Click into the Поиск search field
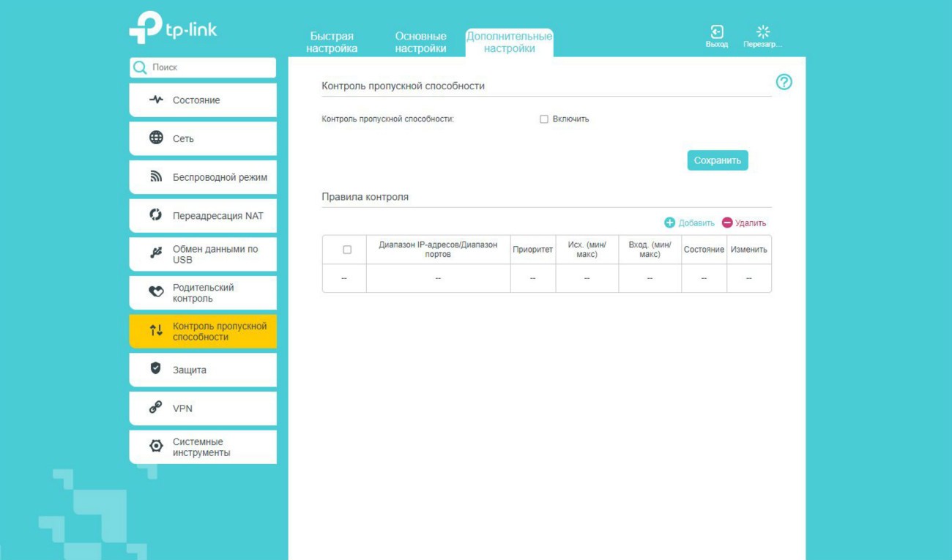Viewport: 952px width, 560px height. coord(211,67)
